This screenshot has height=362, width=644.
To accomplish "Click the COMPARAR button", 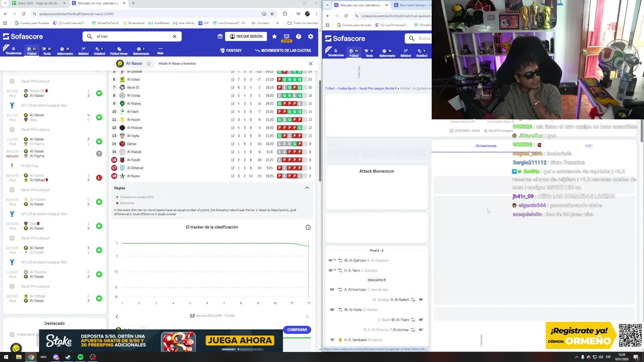I will pyautogui.click(x=297, y=330).
